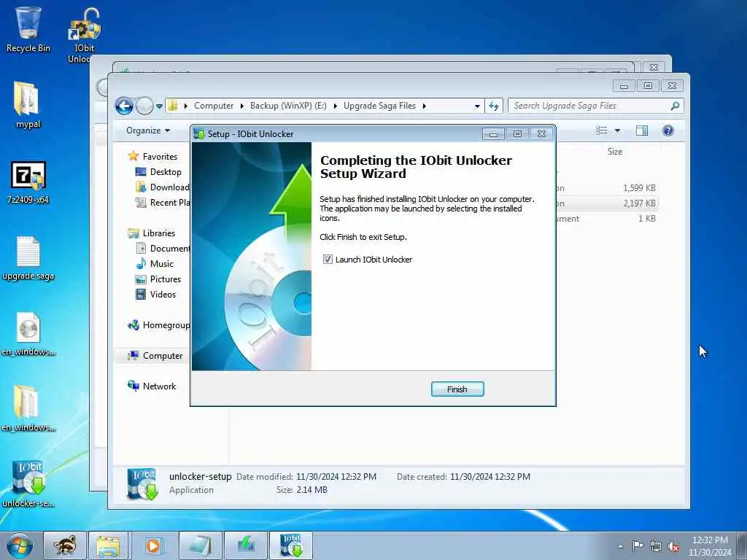Click the search magnifier icon
Image resolution: width=747 pixels, height=560 pixels.
[675, 106]
